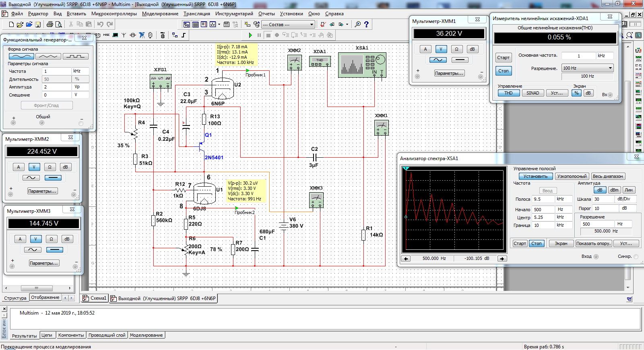
Task: Click Параметры in the XMM1 multimeter
Action: pyautogui.click(x=449, y=73)
